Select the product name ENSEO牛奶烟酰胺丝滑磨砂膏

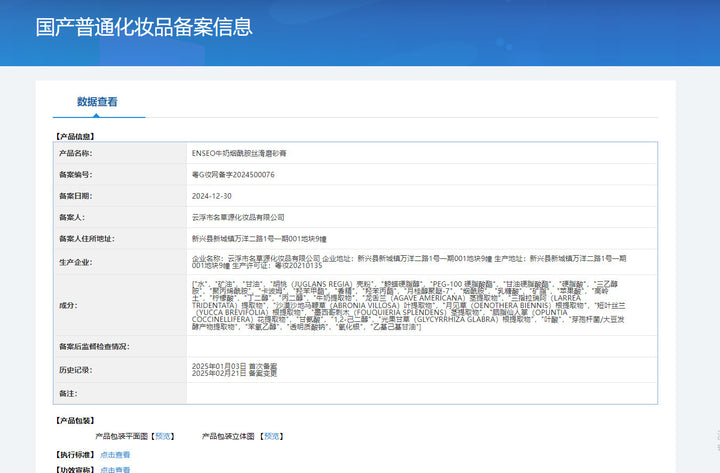(239, 153)
